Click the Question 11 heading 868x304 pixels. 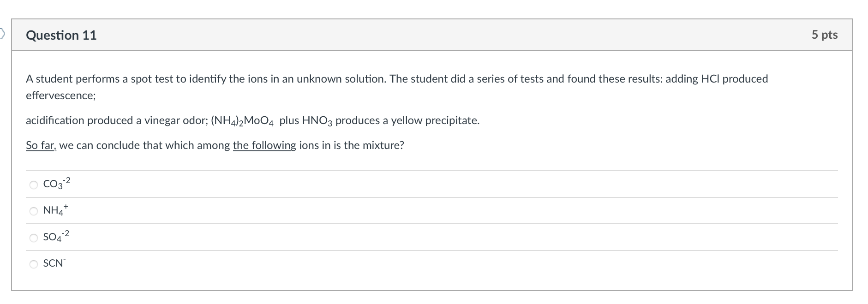(61, 36)
